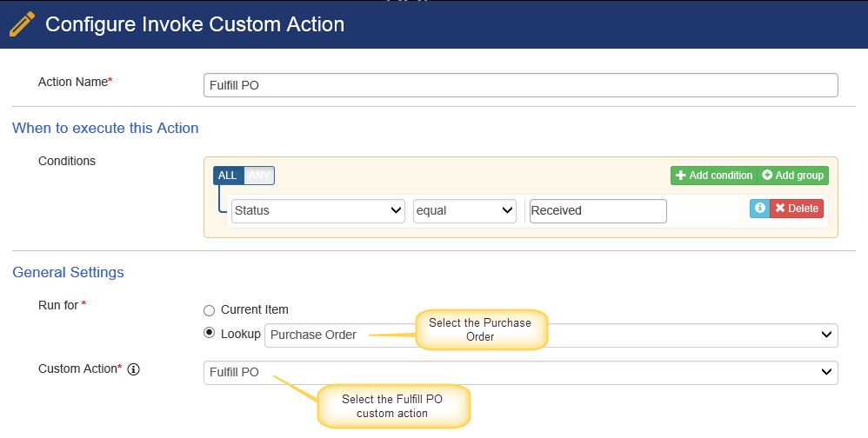
Task: Click the pencil edit icon in header
Action: click(x=23, y=24)
